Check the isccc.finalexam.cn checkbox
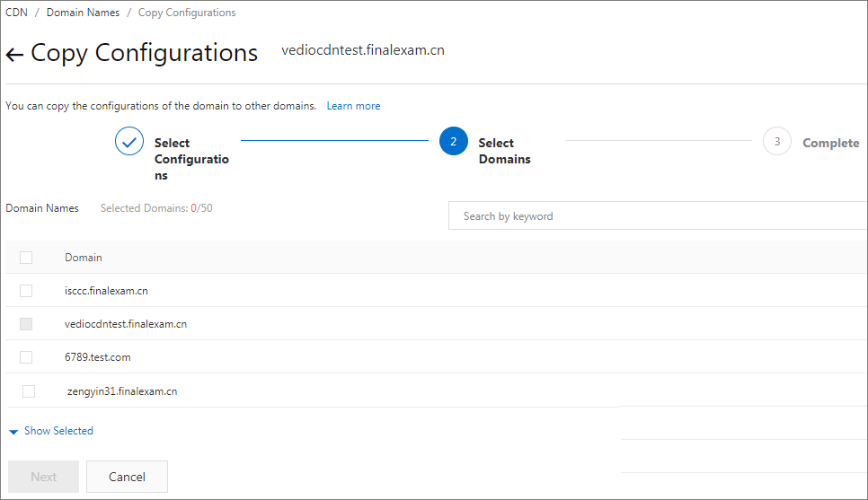Viewport: 868px width, 500px height. [26, 290]
